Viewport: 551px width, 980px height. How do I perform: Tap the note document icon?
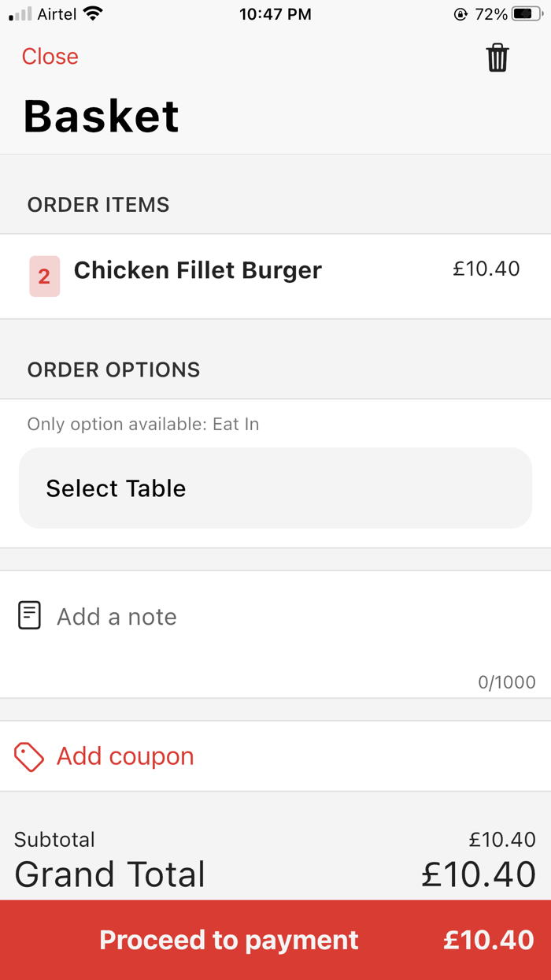[x=29, y=615]
